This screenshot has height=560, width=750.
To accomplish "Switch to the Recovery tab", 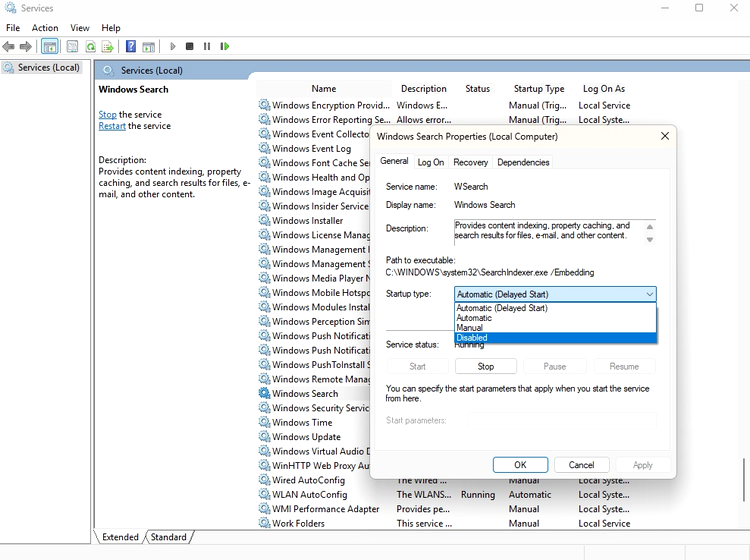I will pyautogui.click(x=471, y=162).
